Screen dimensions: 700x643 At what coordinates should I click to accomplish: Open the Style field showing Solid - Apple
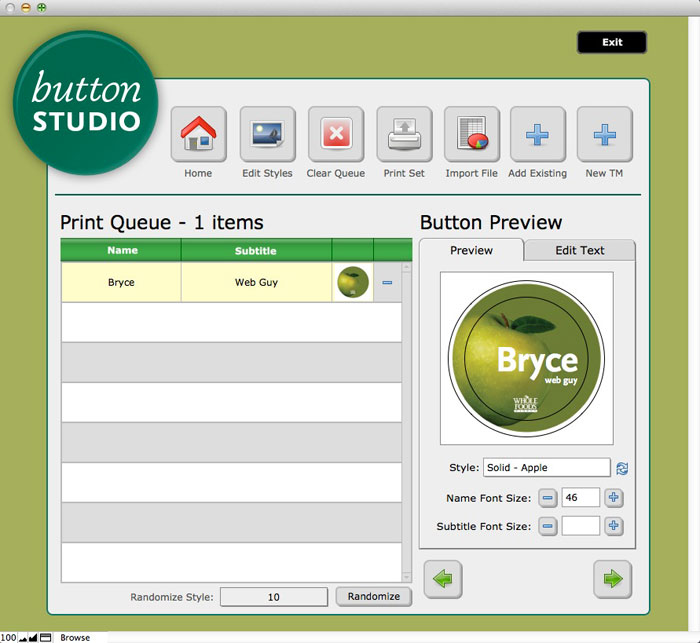pos(546,468)
